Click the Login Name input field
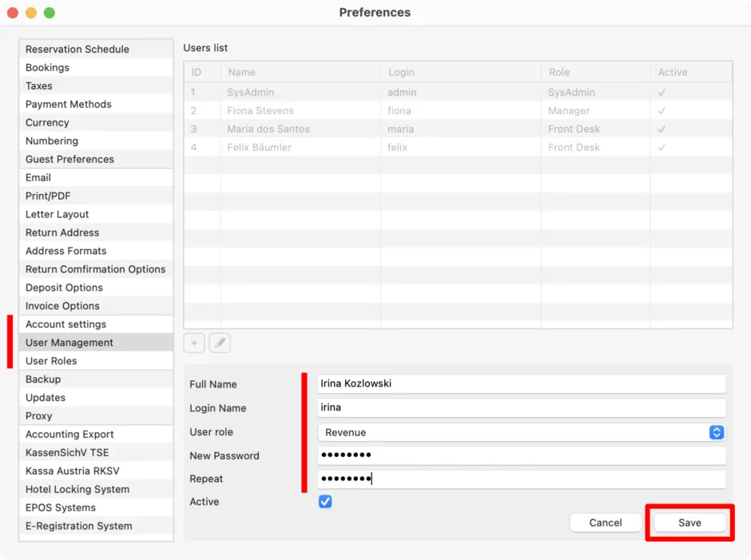 521,407
